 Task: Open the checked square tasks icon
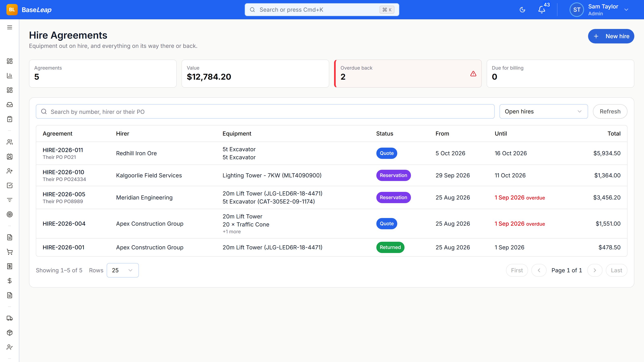click(9, 185)
